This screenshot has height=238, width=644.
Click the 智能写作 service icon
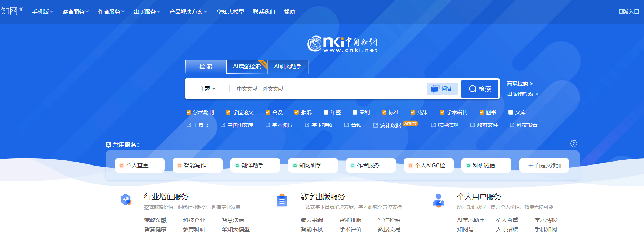coord(179,166)
